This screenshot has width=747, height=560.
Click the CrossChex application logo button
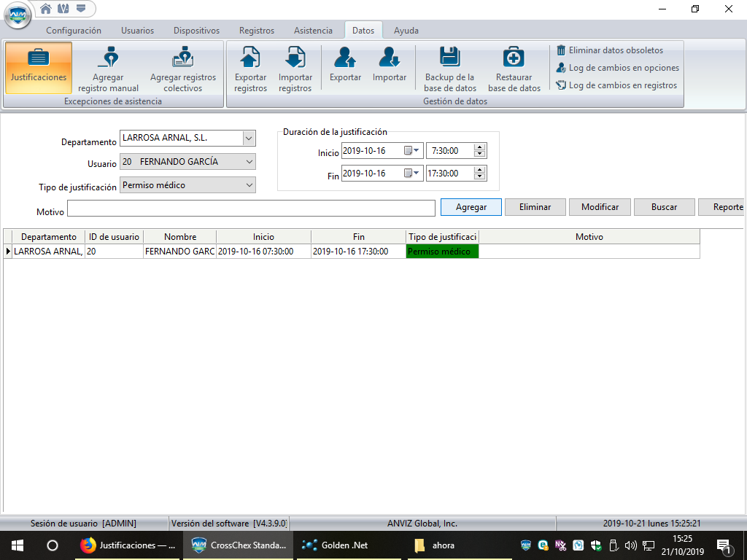(18, 15)
